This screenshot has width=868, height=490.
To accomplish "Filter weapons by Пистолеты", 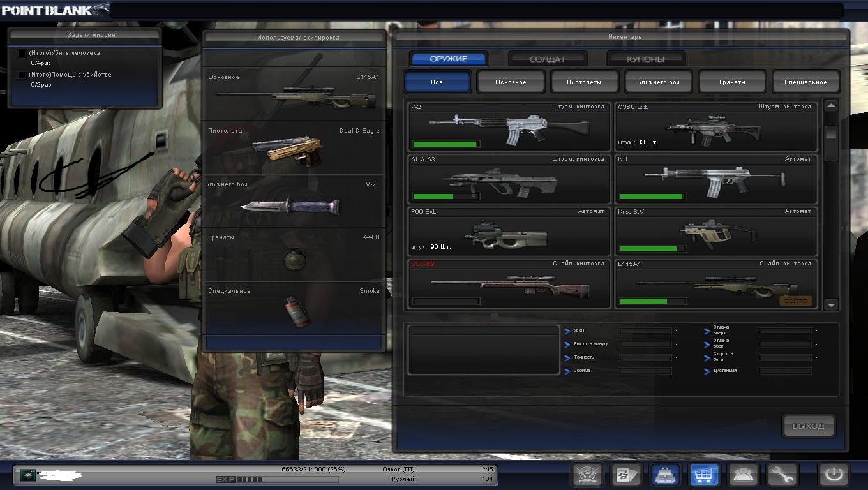I will (x=585, y=82).
